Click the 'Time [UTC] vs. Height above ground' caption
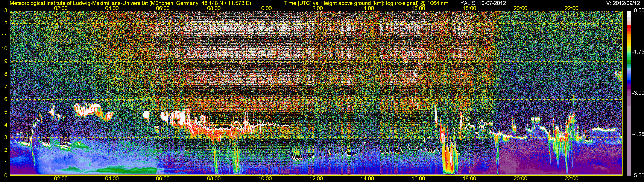Screen dimensions: 644x182 click(366, 3)
